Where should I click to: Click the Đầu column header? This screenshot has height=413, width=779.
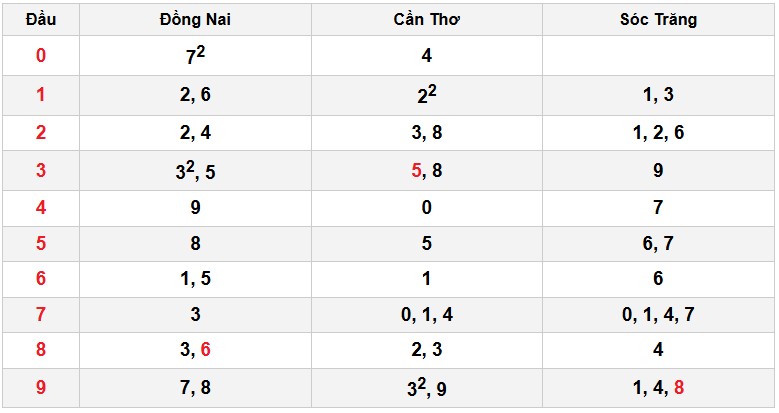pyautogui.click(x=41, y=20)
